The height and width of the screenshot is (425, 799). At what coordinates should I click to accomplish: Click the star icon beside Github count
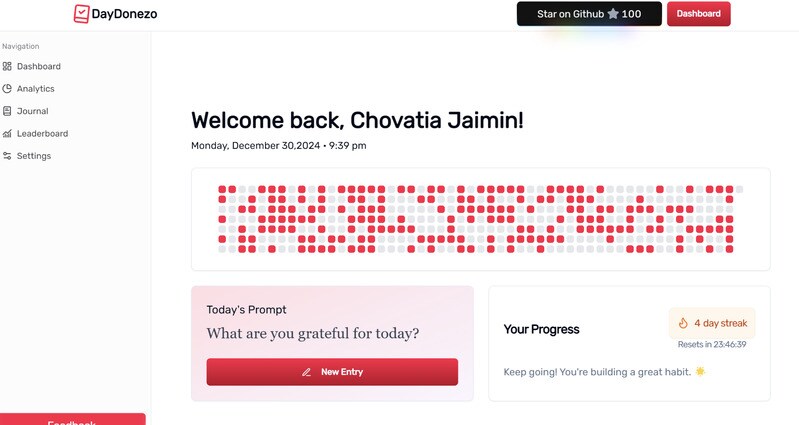point(612,14)
